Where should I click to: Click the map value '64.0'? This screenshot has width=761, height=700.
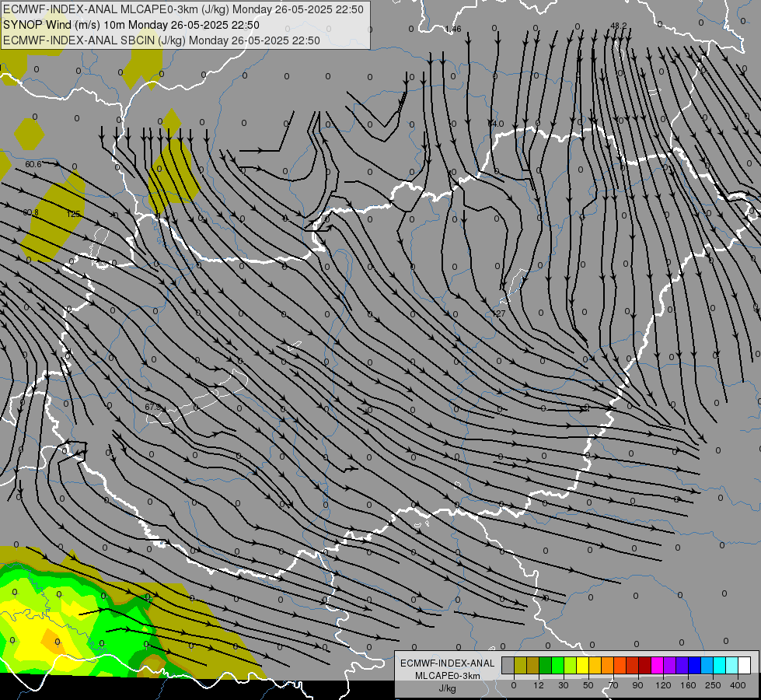496,124
